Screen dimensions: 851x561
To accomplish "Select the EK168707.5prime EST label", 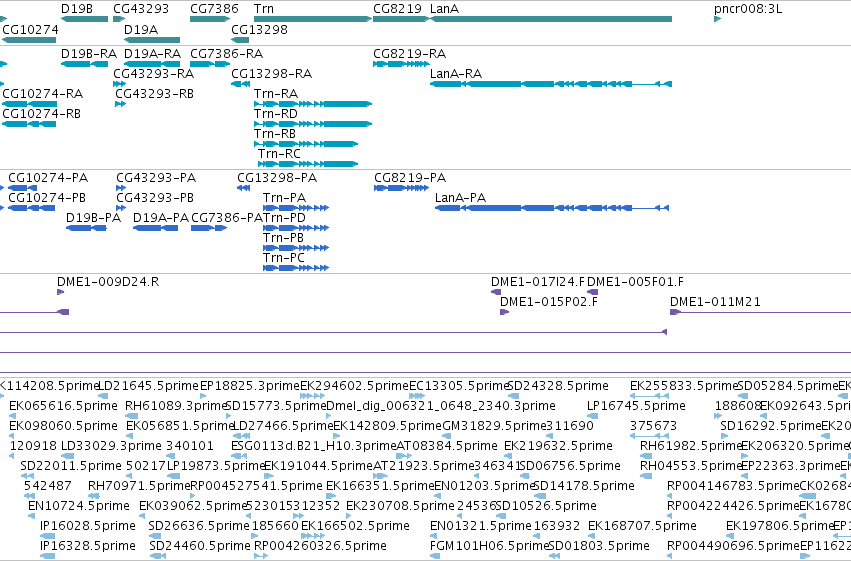I will [642, 526].
